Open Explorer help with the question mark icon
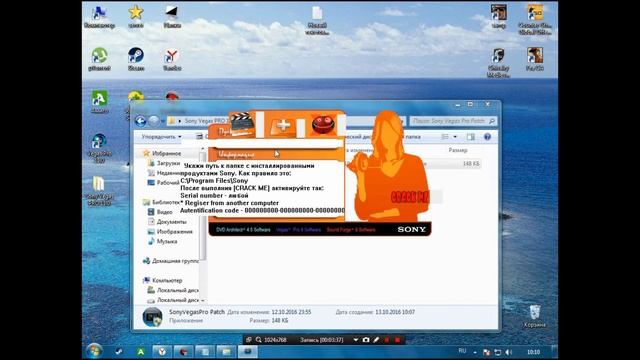The width and height of the screenshot is (640, 360). coord(487,137)
